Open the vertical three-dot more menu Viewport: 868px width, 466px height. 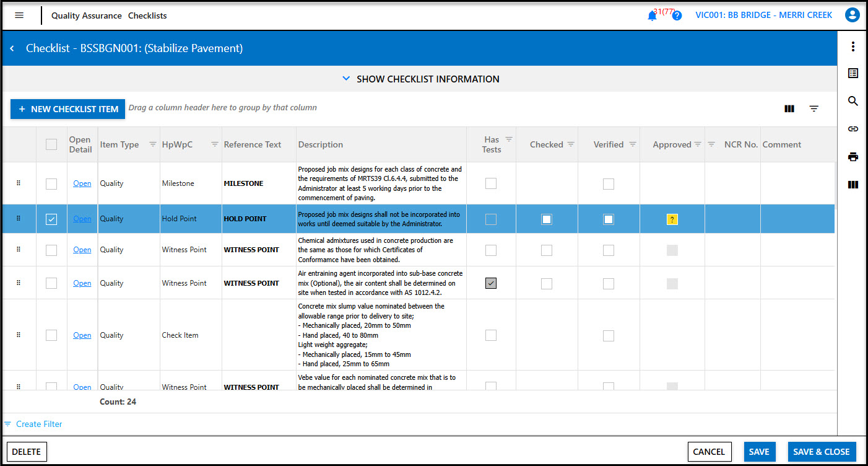[x=853, y=46]
